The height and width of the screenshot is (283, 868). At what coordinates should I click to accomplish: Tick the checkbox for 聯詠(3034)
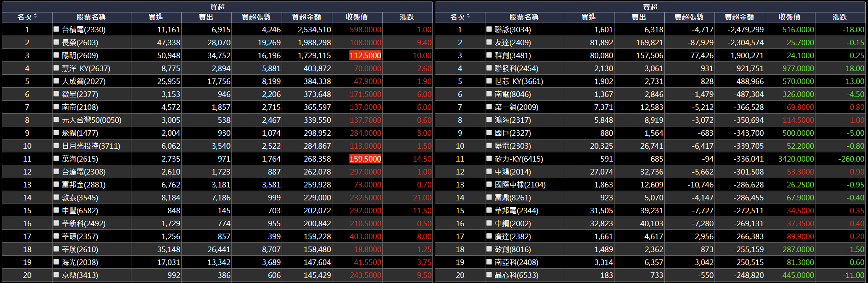point(489,29)
